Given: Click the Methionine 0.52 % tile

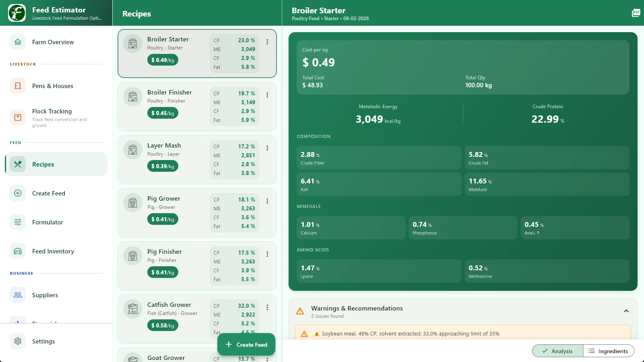Looking at the screenshot, I should click(547, 271).
